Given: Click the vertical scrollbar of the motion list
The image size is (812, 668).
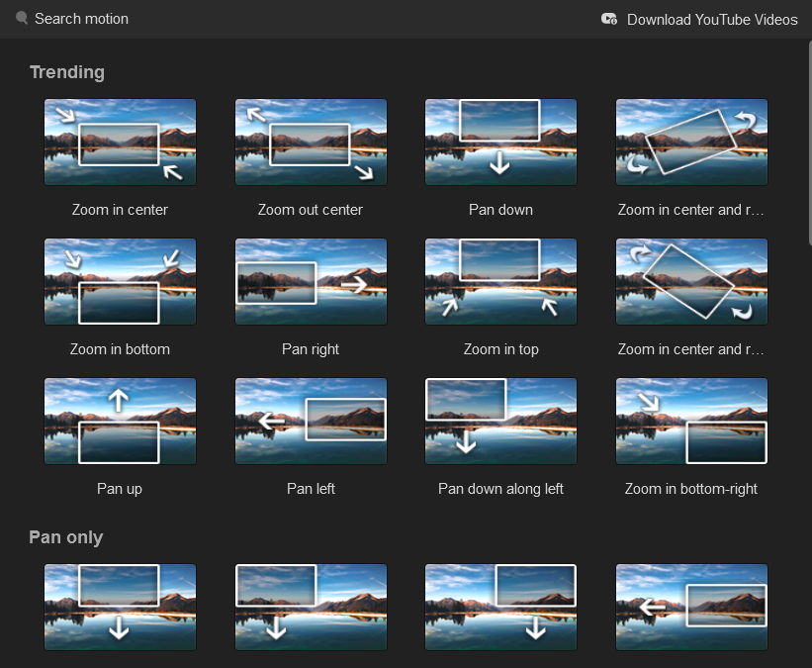Looking at the screenshot, I should (x=809, y=143).
